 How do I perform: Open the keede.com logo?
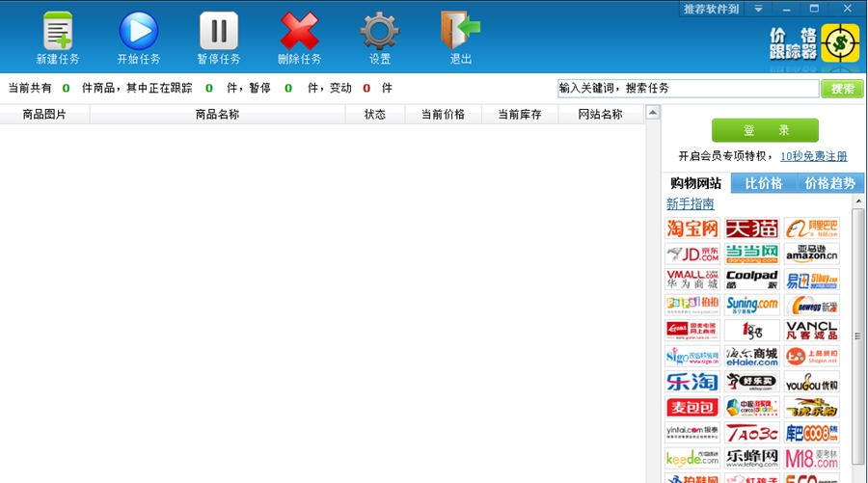(x=692, y=458)
